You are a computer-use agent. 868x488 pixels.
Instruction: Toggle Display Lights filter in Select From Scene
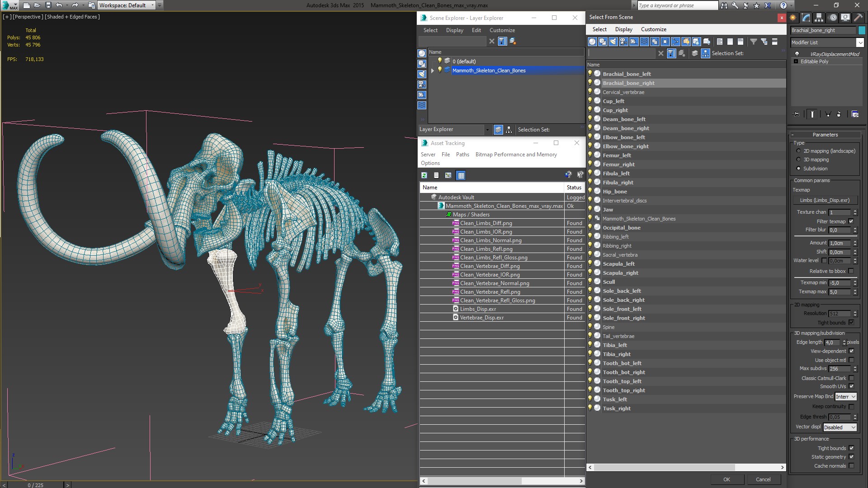click(613, 42)
